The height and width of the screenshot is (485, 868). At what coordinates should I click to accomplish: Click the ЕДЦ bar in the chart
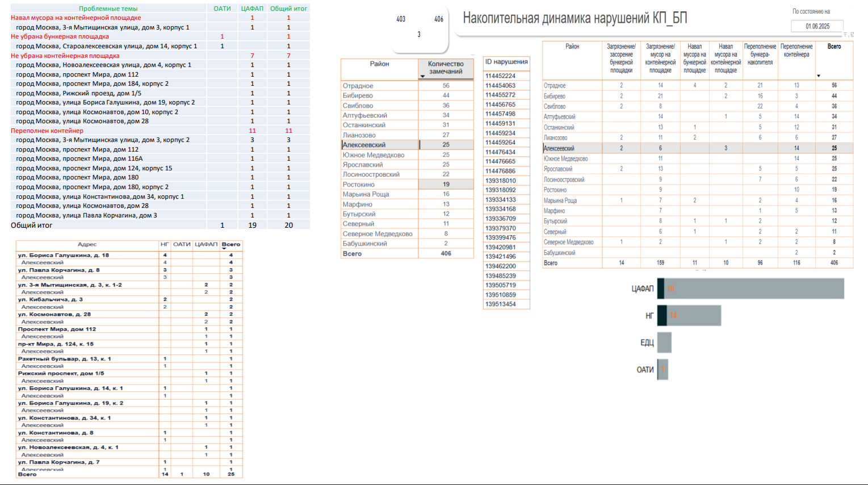pyautogui.click(x=664, y=342)
